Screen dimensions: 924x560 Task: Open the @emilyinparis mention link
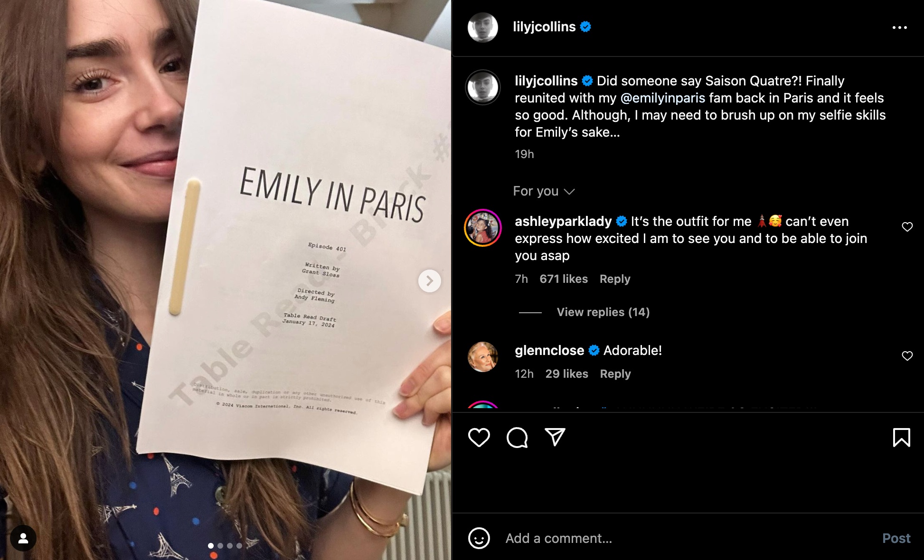click(x=662, y=98)
